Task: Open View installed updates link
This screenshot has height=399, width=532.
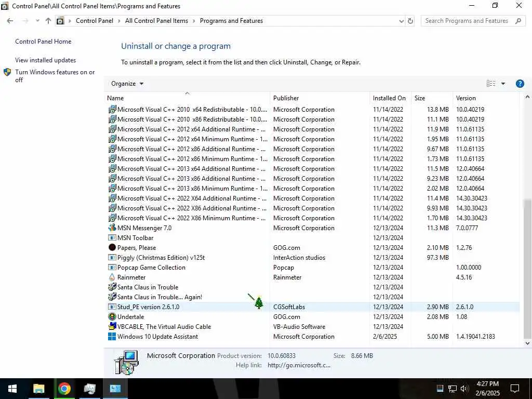Action: (46, 60)
